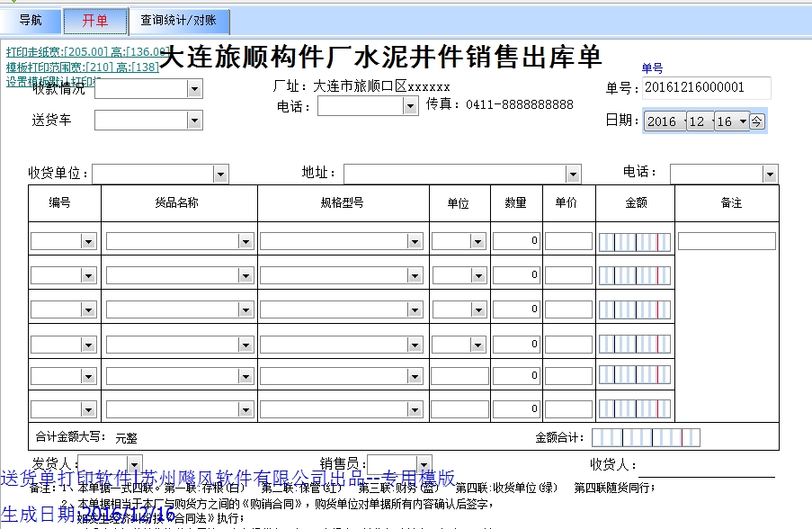Click the 打印走纸宽 print paper size link
Image resolution: width=812 pixels, height=529 pixels.
[86, 52]
